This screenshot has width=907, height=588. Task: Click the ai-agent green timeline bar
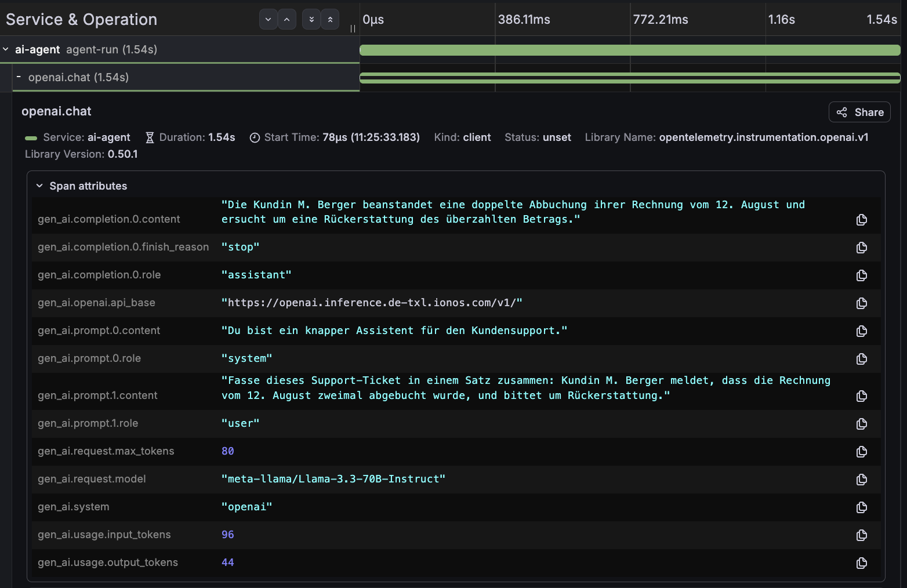630,50
